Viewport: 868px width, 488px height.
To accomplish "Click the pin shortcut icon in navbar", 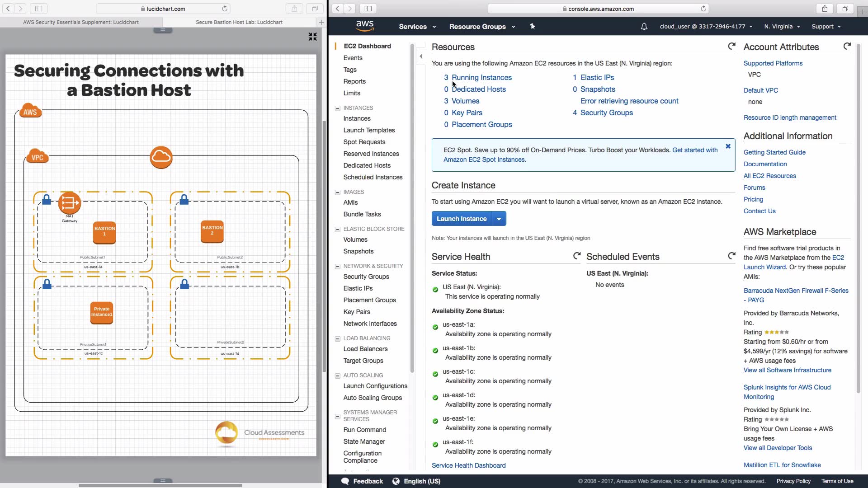I will 532,27.
